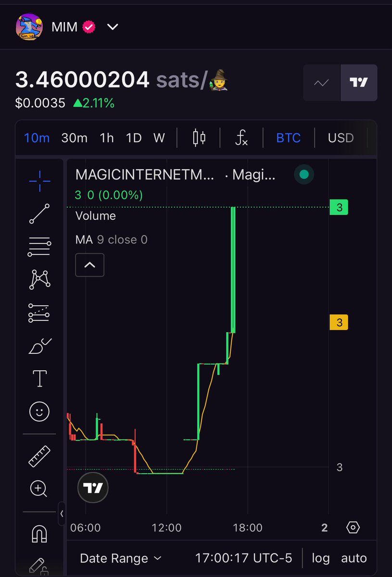
Task: Open the Date Range dropdown
Action: click(121, 558)
